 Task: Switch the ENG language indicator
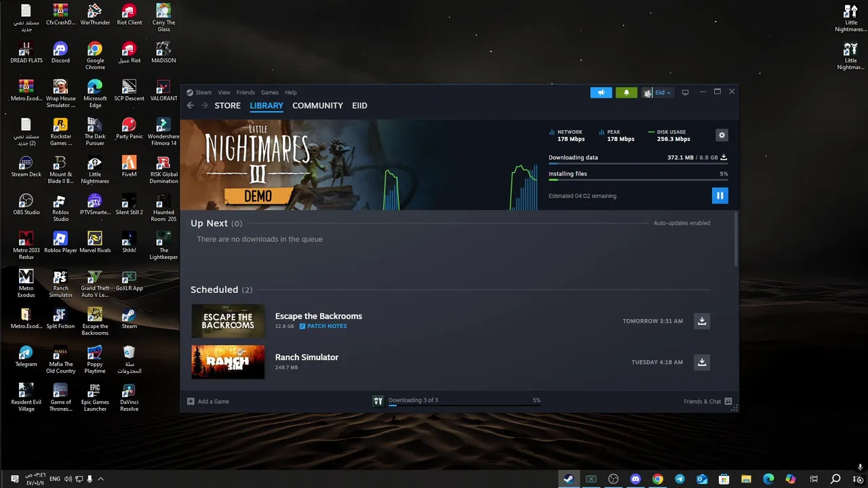click(x=54, y=479)
